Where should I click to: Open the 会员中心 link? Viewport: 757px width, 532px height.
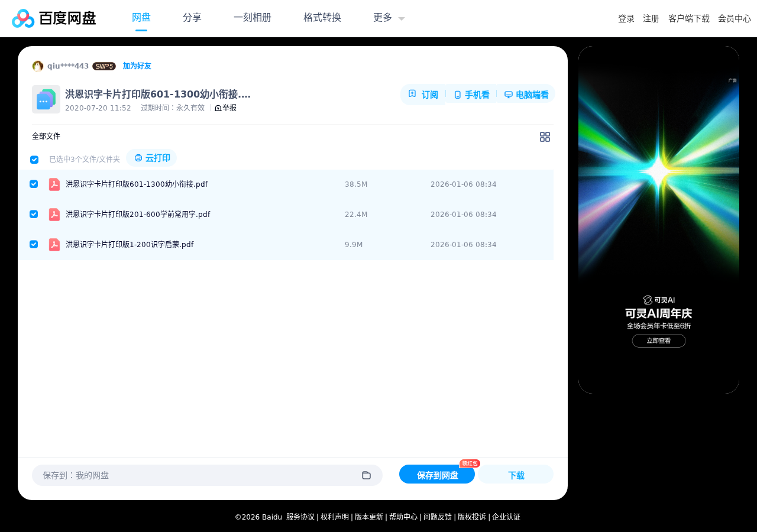coord(735,19)
